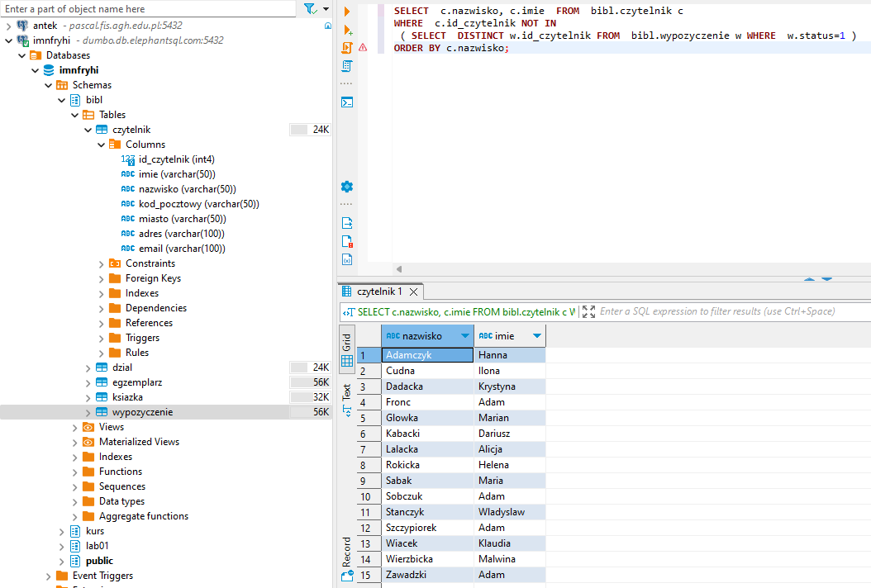
Task: Select the kod_pocztowy column
Action: coord(199,204)
